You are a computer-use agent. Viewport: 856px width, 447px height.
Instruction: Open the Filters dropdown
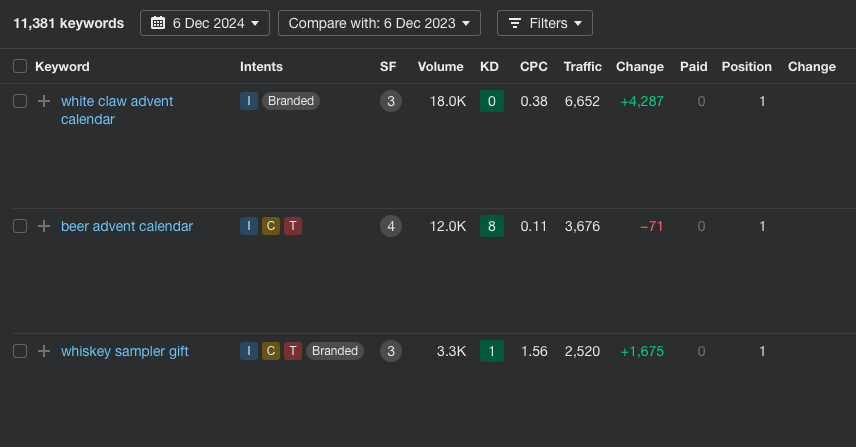[x=545, y=23]
